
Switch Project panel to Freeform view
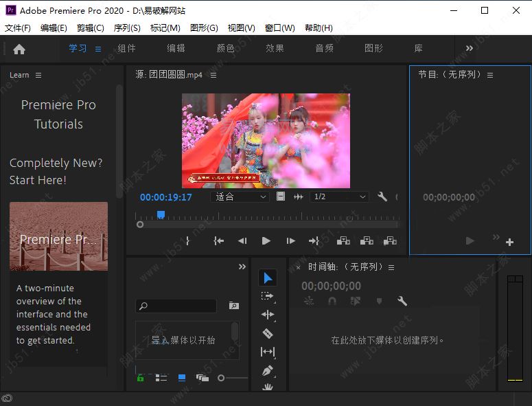click(203, 378)
